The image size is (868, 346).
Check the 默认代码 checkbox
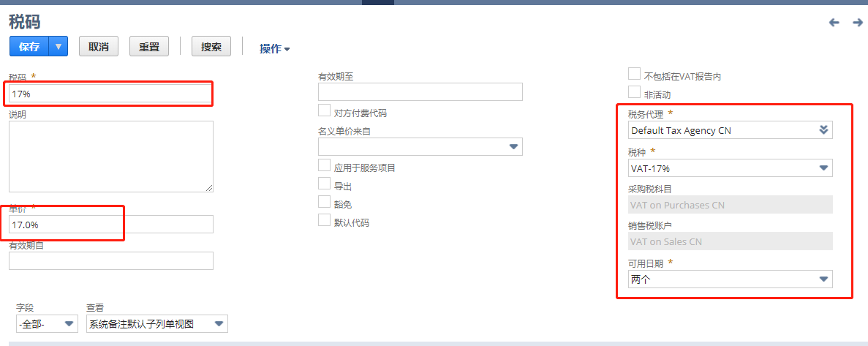click(324, 221)
